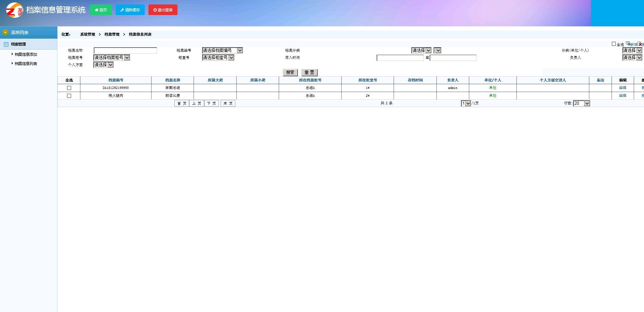Expand the 请选择档案柜号 dropdown

[111, 57]
